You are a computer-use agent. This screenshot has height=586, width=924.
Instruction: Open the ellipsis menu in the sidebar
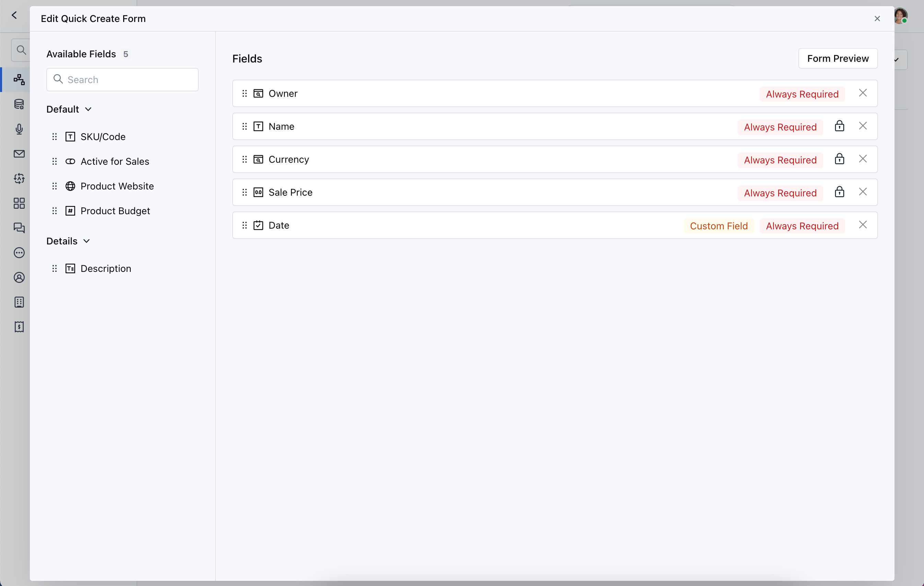point(19,253)
